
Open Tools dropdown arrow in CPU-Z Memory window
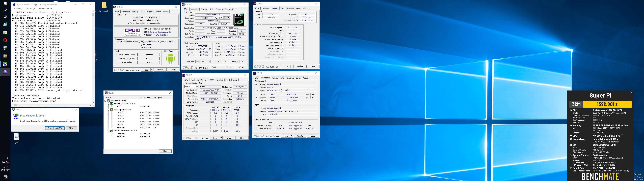pyautogui.click(x=291, y=67)
